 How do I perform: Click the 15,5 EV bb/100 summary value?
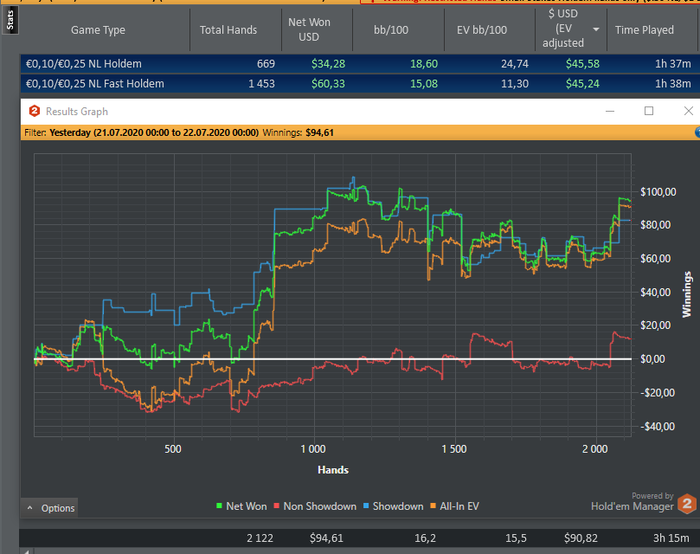pos(516,538)
